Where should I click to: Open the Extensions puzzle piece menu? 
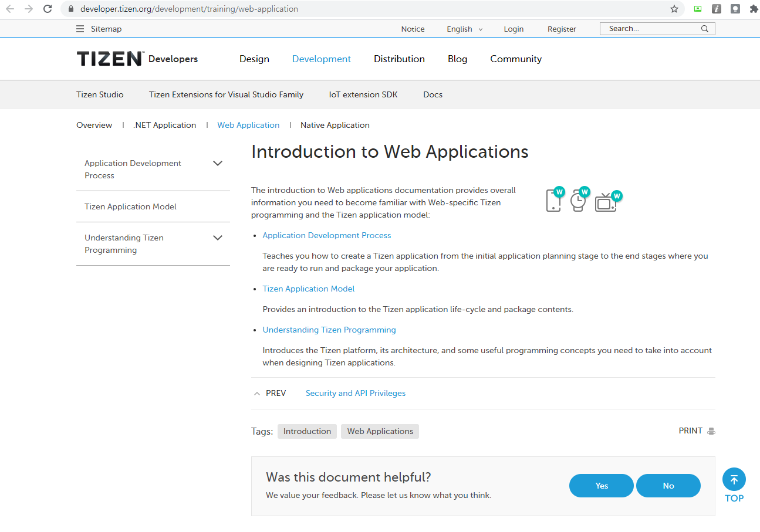click(754, 9)
